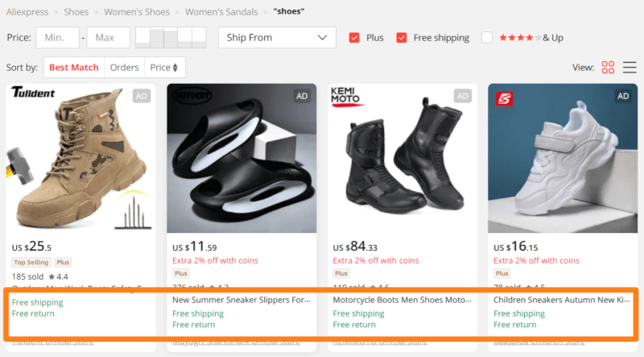Click the Top Selling badge

point(31,263)
